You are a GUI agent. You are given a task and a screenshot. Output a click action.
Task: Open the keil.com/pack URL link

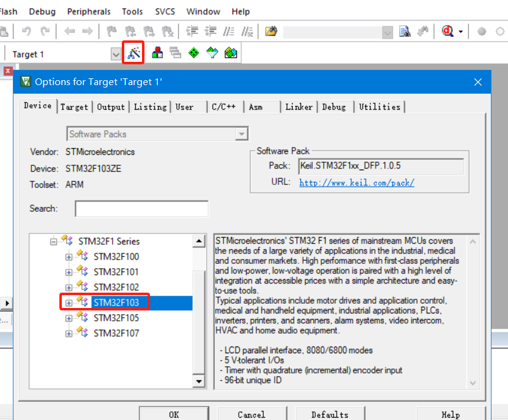[x=357, y=183]
